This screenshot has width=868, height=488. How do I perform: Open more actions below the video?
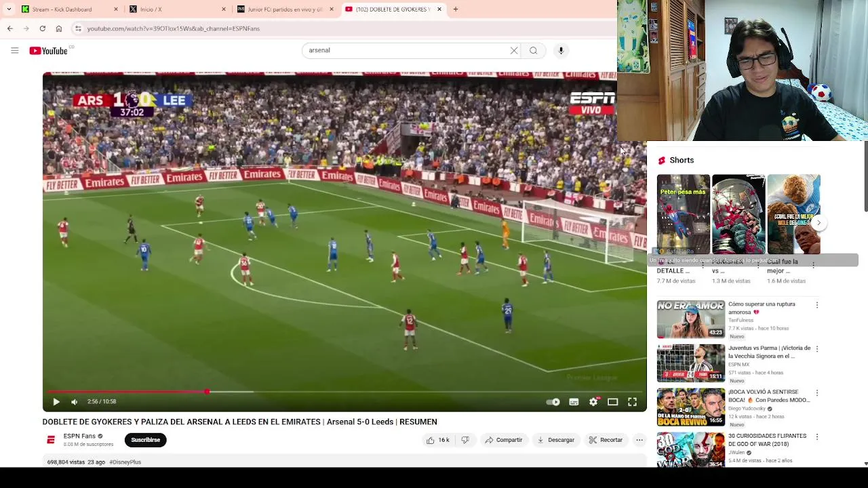639,440
